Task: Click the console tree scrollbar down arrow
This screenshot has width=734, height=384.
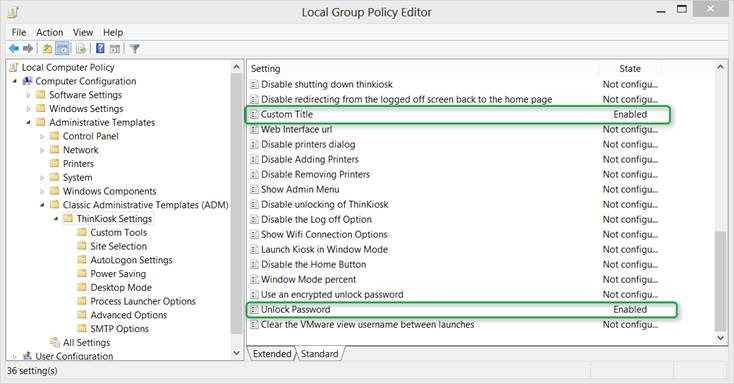Action: (236, 353)
